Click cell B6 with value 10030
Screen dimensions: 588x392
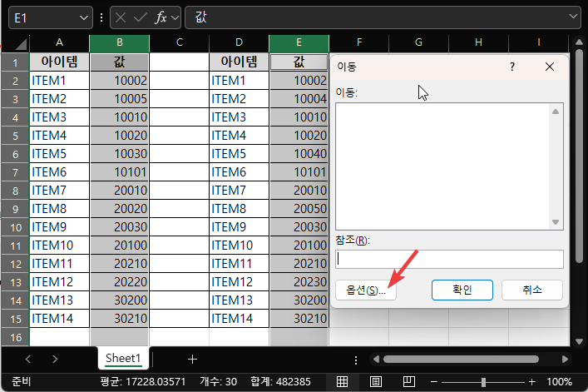[119, 154]
